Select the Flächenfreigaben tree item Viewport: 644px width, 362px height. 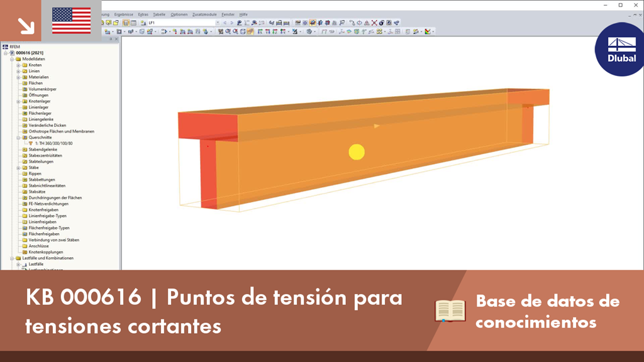(x=44, y=234)
